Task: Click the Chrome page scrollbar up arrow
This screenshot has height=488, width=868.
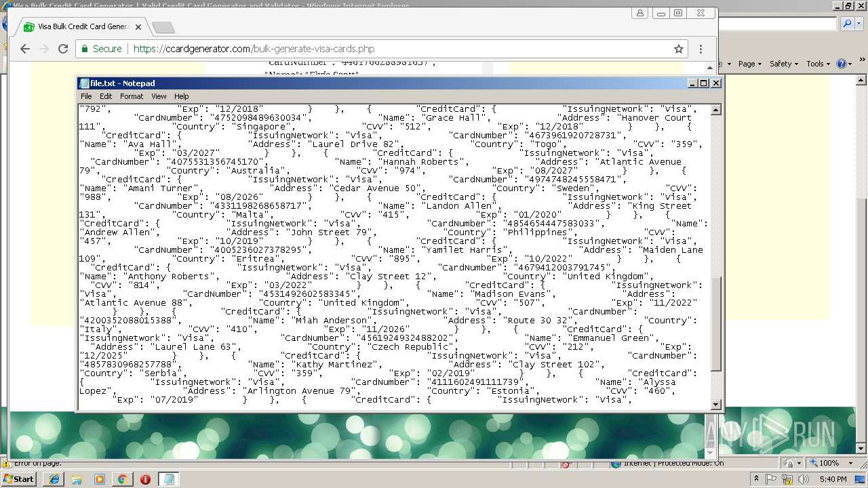Action: (711, 67)
